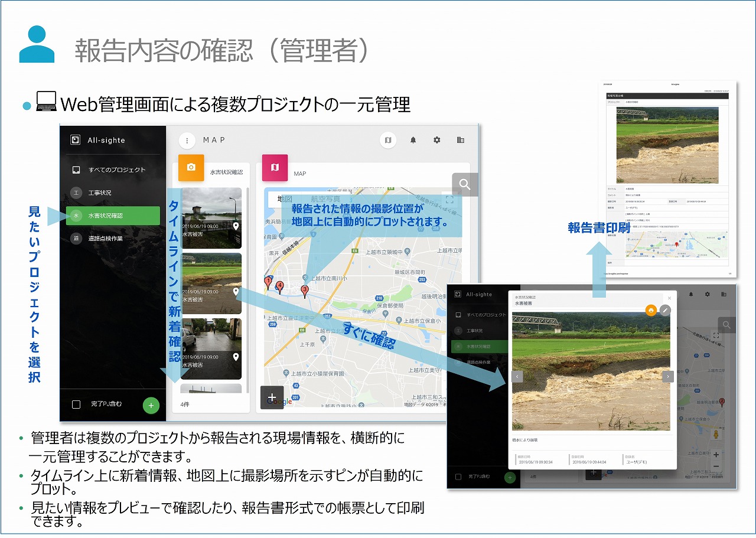Open notifications bell in main MAP window
The width and height of the screenshot is (756, 538).
pyautogui.click(x=413, y=140)
